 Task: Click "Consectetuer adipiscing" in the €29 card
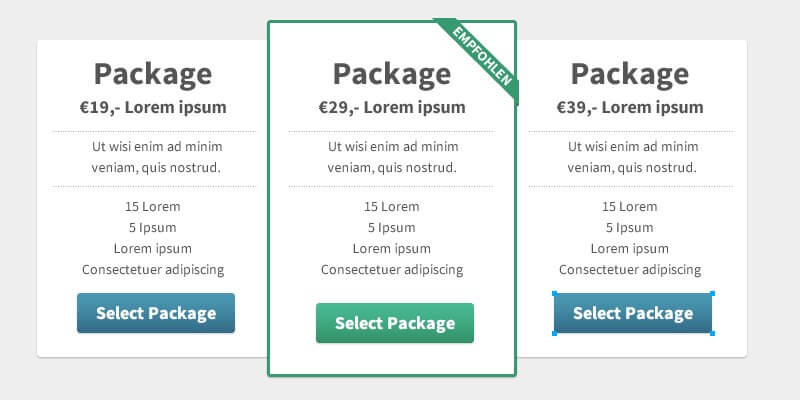click(392, 269)
